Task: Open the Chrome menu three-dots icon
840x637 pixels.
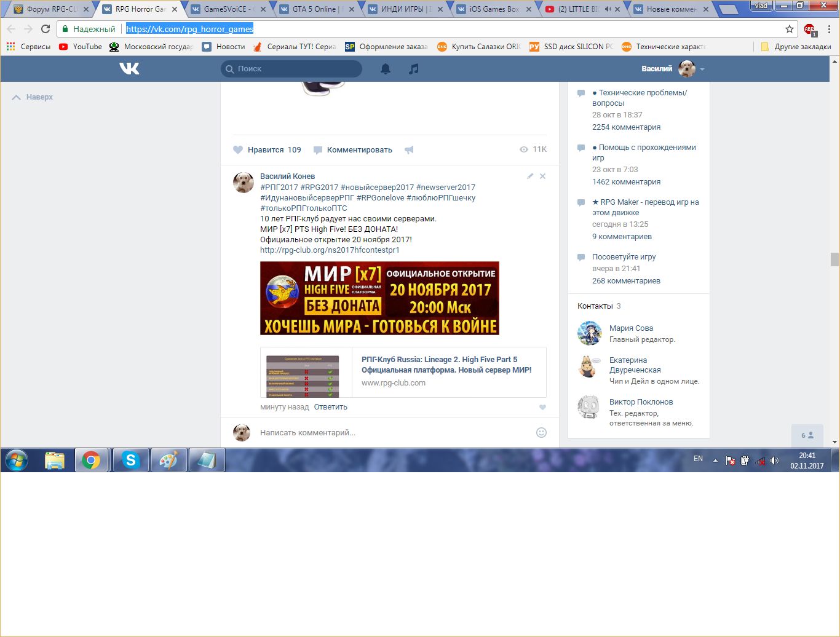Action: (x=829, y=29)
